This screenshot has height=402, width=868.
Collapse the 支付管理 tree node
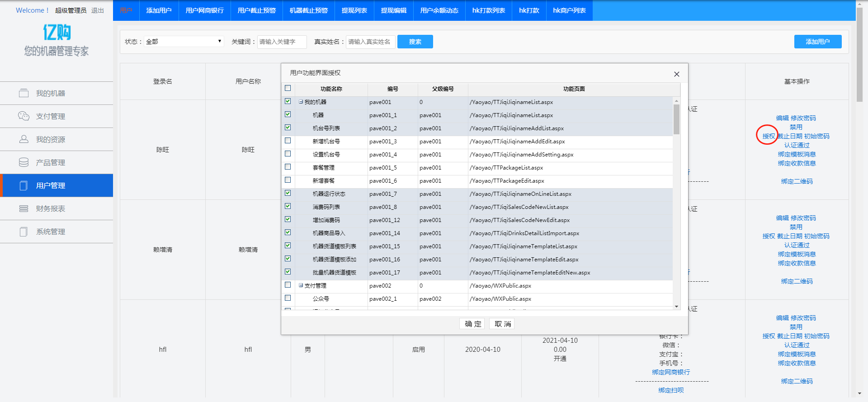[x=301, y=286]
